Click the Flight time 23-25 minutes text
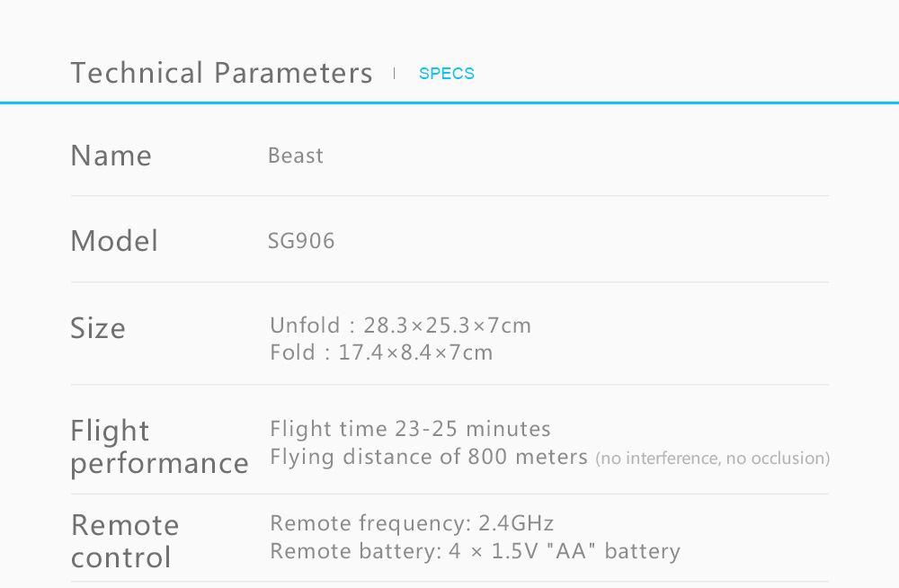Screen dimensions: 899x588 [x=410, y=429]
